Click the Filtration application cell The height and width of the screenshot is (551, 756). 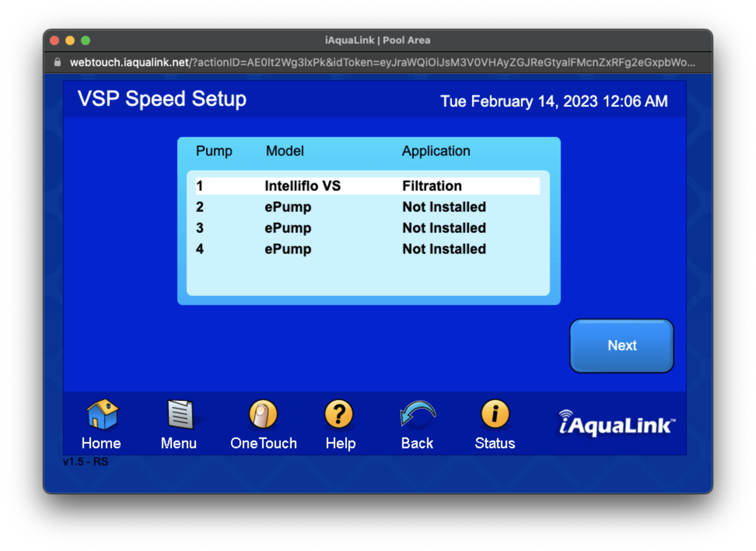(x=432, y=186)
